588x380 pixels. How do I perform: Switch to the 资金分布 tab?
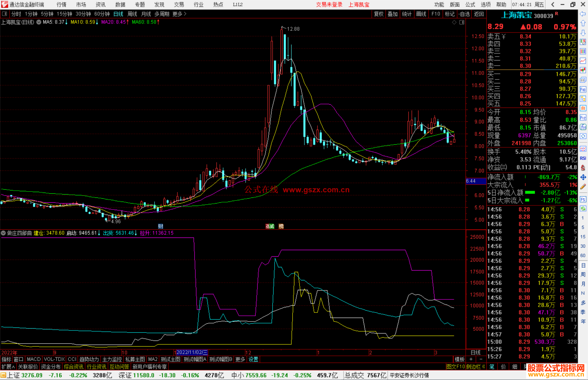click(x=51, y=367)
